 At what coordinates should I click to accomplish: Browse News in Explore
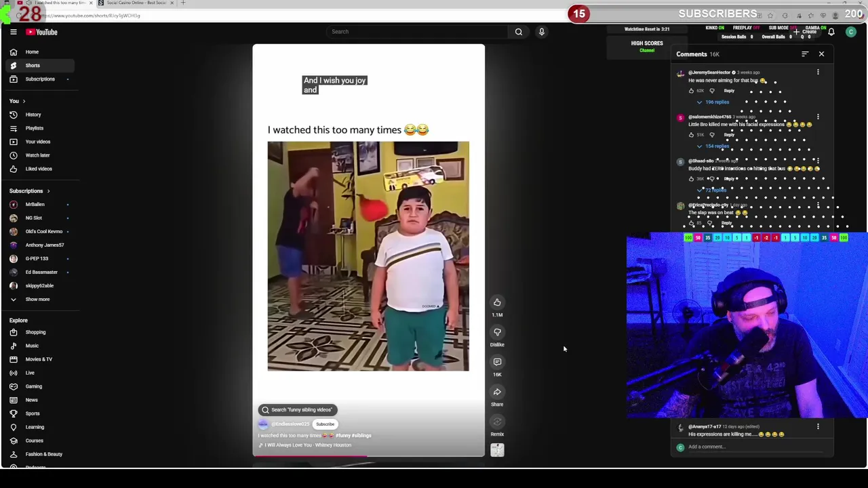click(39, 400)
